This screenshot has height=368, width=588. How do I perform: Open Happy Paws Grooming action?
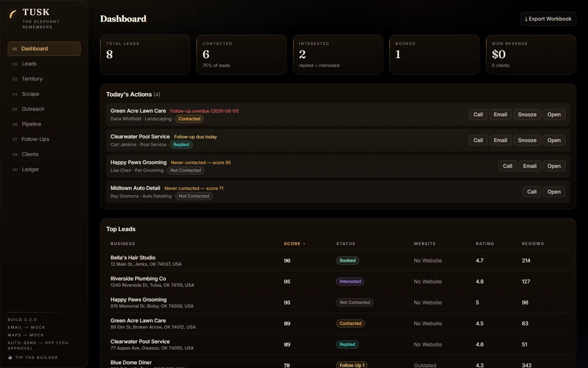(554, 166)
